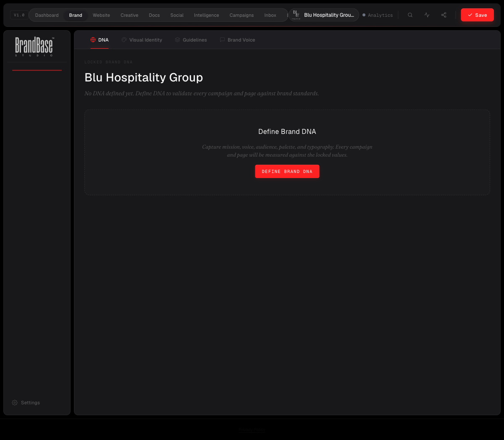Open the Docs section
Image resolution: width=504 pixels, height=440 pixels.
pyautogui.click(x=154, y=15)
